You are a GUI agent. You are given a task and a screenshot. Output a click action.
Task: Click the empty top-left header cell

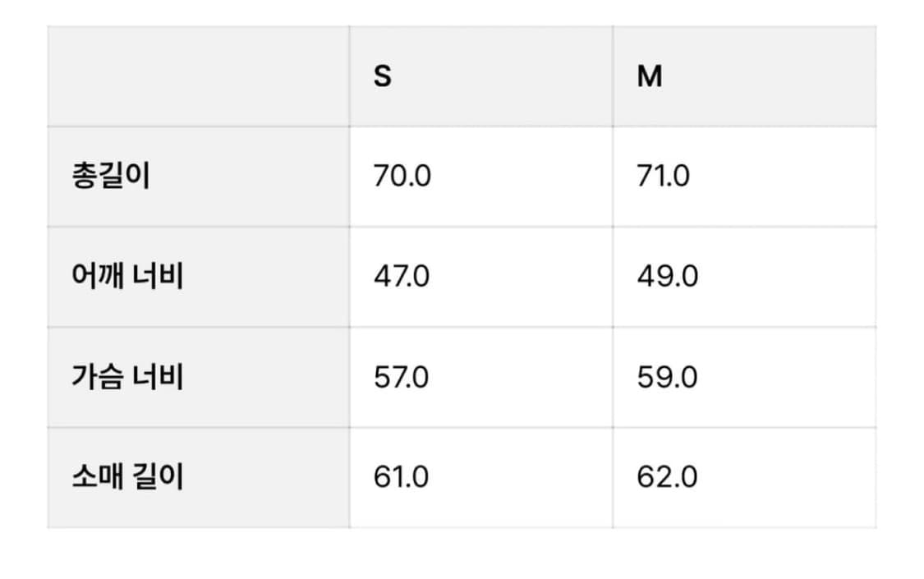(198, 76)
